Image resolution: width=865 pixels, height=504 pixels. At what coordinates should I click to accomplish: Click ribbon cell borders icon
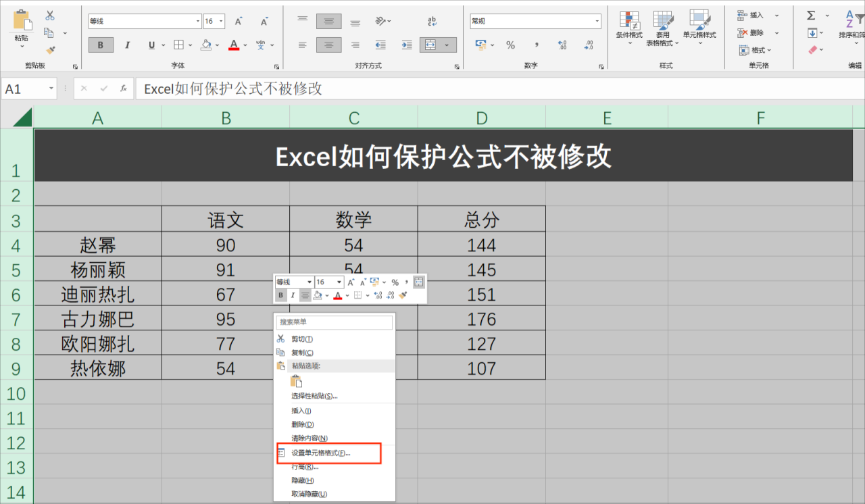[178, 45]
